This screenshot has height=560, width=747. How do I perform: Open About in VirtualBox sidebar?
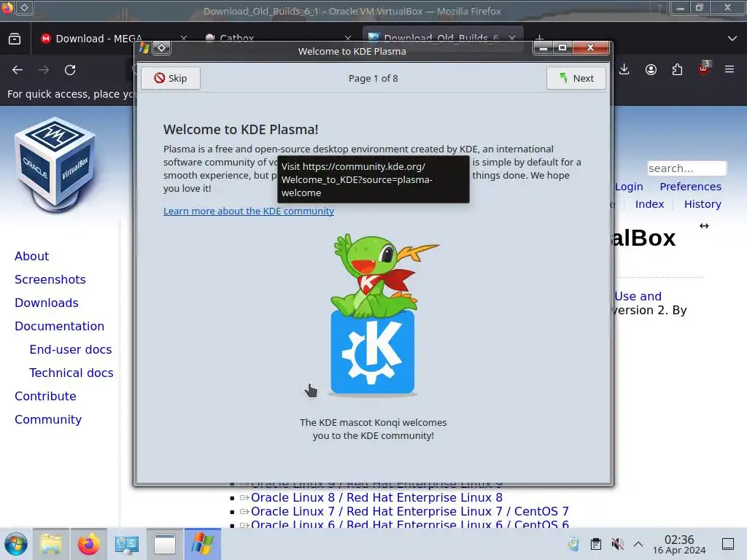point(31,256)
